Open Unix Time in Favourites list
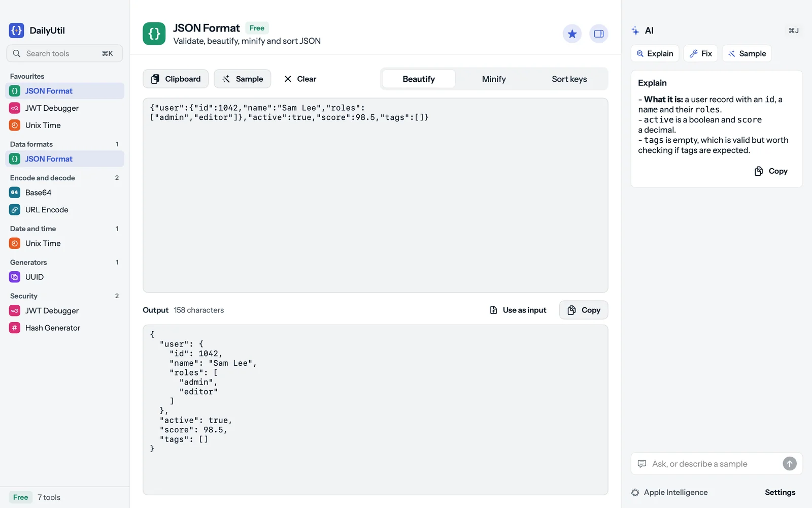Image resolution: width=812 pixels, height=508 pixels. (x=65, y=125)
